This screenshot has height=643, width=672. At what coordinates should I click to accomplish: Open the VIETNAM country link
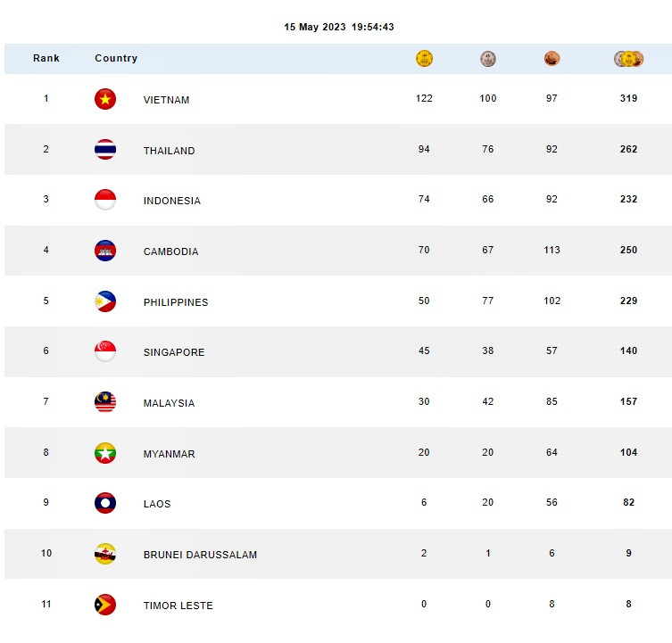point(166,100)
